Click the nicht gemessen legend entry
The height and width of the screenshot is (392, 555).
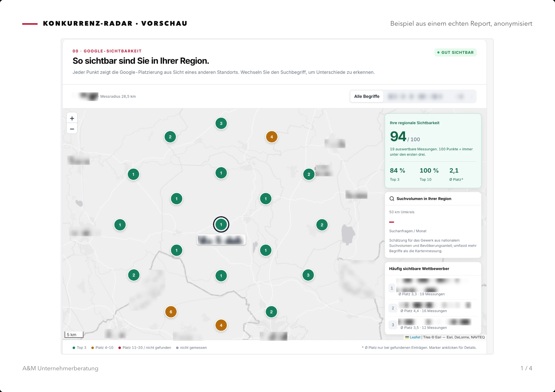[191, 348]
